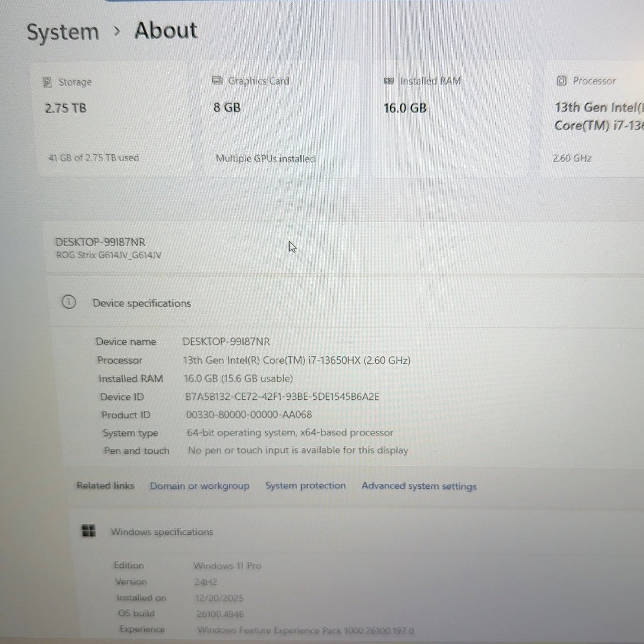Click the info icon beside Device specifications
This screenshot has width=644, height=644.
coord(69,303)
